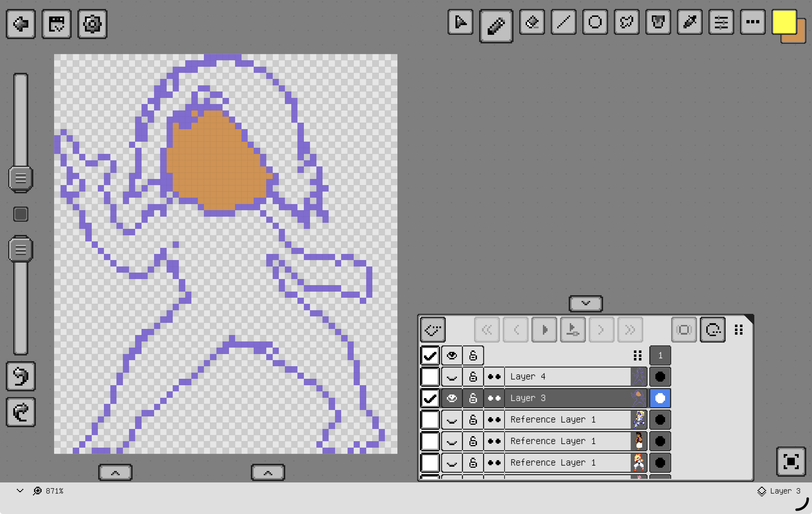Click the Undo arrow button
Viewport: 812px width, 514px height.
[21, 376]
